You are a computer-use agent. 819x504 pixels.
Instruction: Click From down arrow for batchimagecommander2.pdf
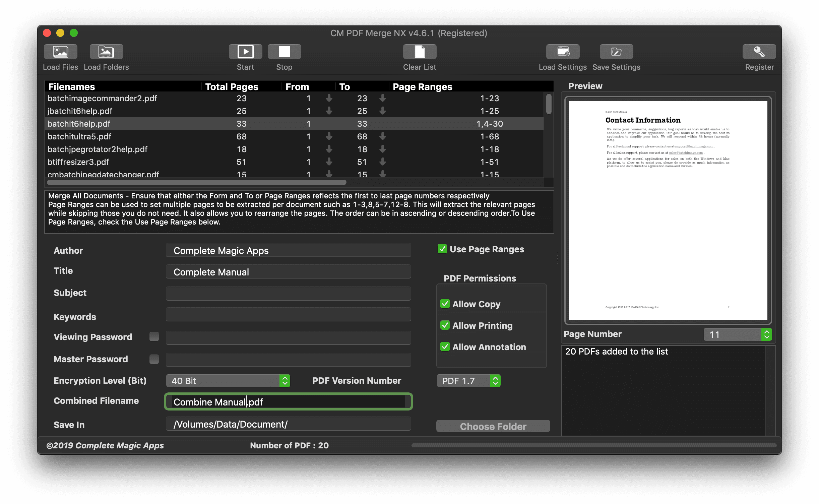click(x=329, y=98)
